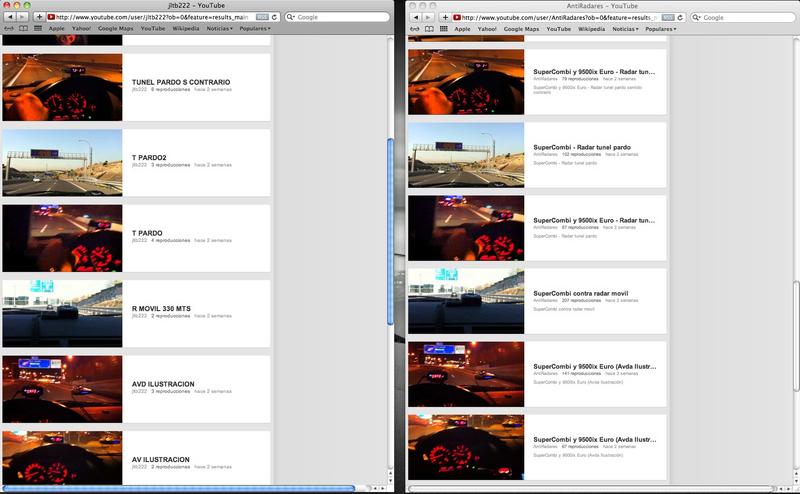Open 'TUNEL PARDO S CONTRARIO' video title
Screen dimensions: 800x494
(181, 81)
